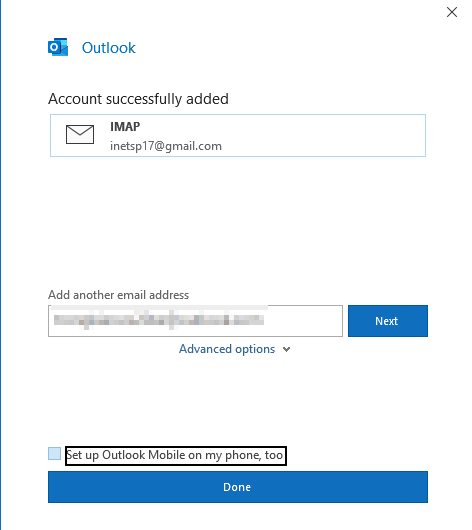The width and height of the screenshot is (472, 530).
Task: Click blank area of IMAP account box
Action: [x=321, y=136]
